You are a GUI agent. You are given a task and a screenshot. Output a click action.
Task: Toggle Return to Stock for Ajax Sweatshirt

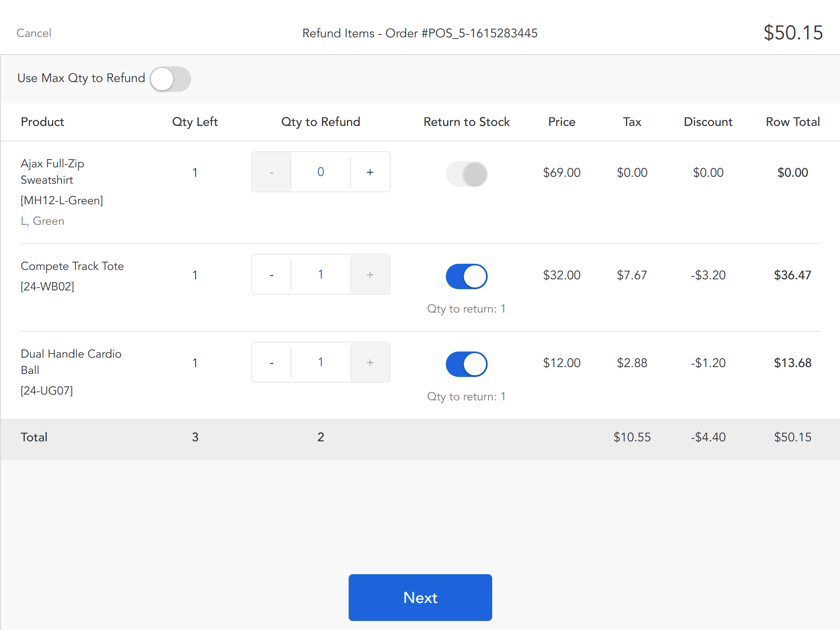tap(466, 174)
